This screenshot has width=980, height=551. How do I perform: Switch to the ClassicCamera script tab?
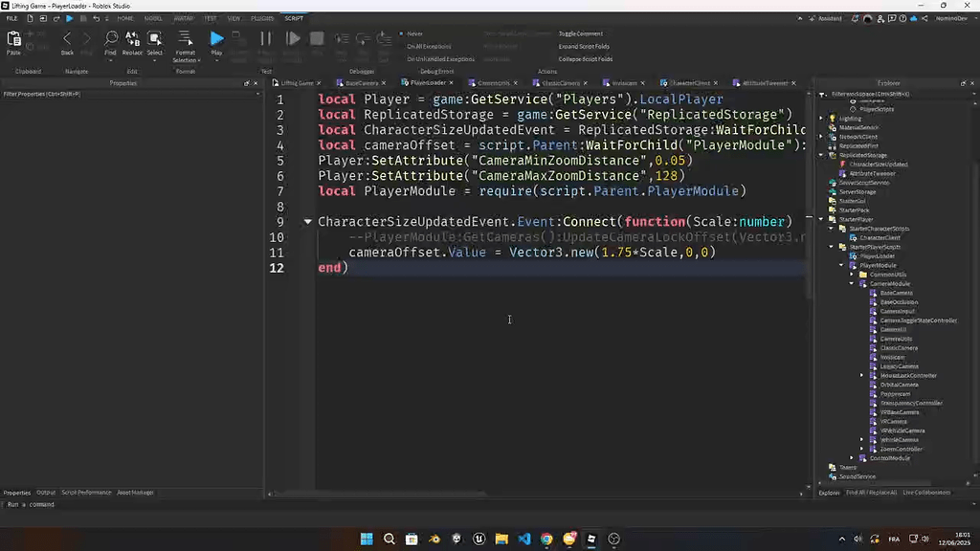coord(561,83)
